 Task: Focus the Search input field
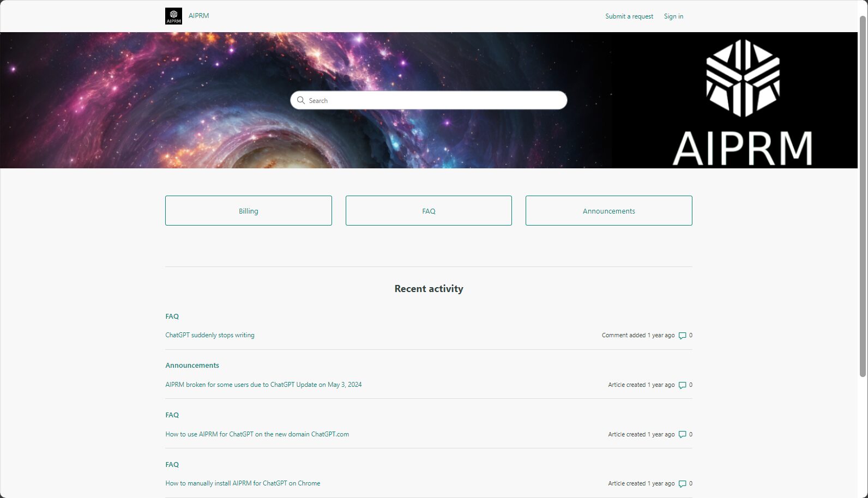(x=429, y=100)
